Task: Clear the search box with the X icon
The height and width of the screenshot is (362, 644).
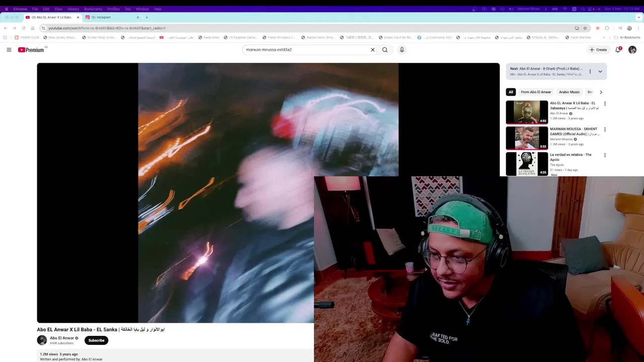Action: pos(373,50)
